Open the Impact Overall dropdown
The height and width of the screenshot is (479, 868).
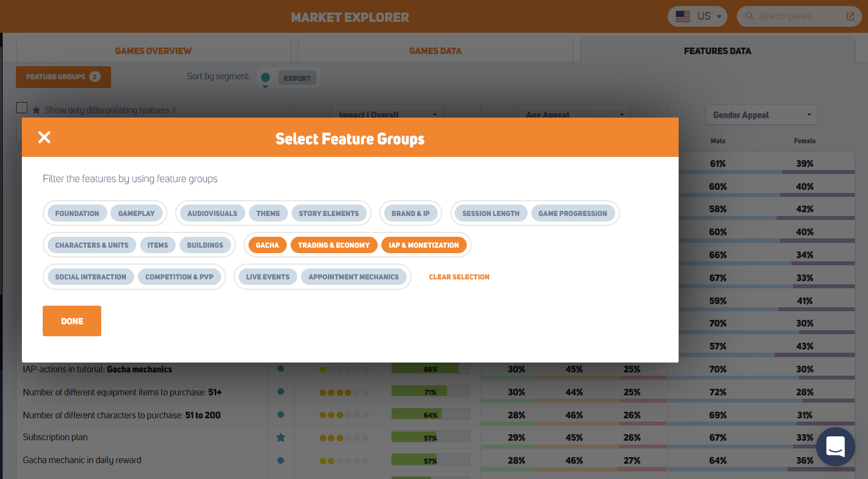coord(387,112)
